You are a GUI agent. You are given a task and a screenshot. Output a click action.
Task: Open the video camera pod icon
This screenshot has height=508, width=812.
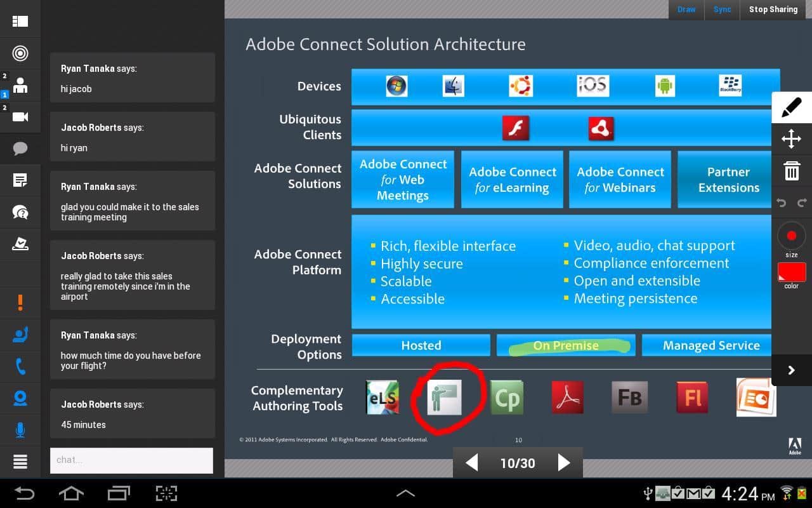(x=20, y=116)
